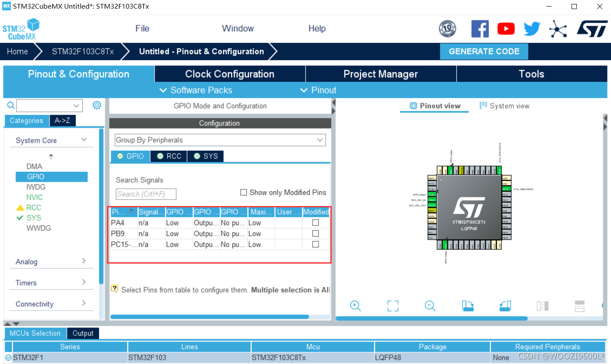Screen dimensions: 611x364
Task: Switch to the Project Manager tab
Action: tap(381, 74)
